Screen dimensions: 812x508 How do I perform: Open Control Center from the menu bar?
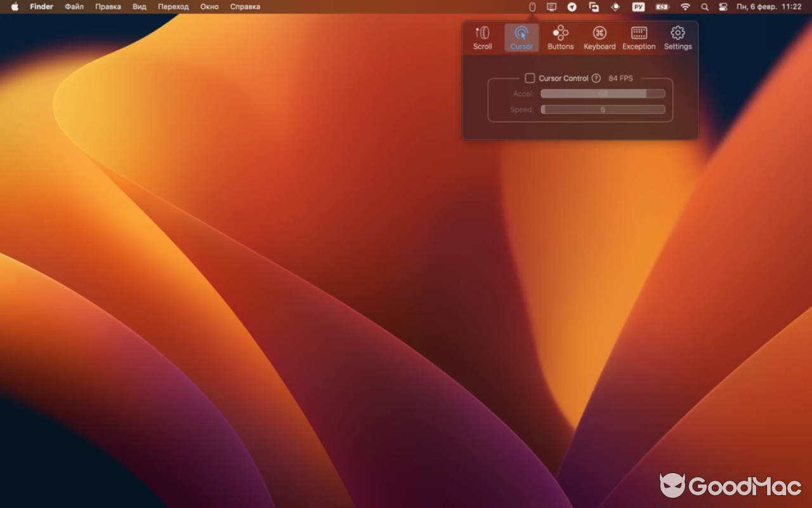tap(723, 7)
